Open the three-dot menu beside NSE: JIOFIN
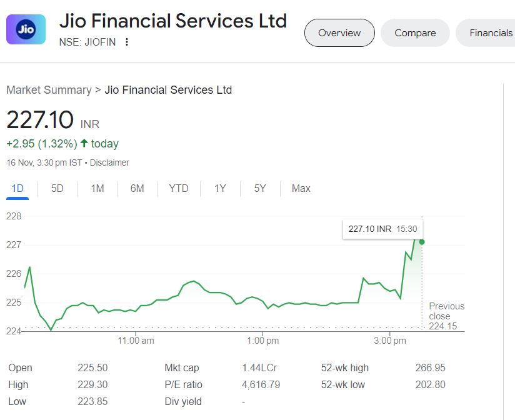The width and height of the screenshot is (515, 420). point(127,42)
